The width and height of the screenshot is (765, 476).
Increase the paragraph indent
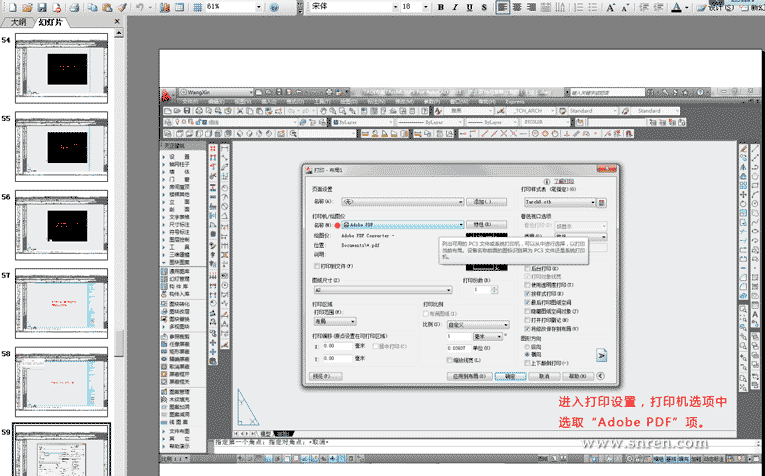point(658,7)
